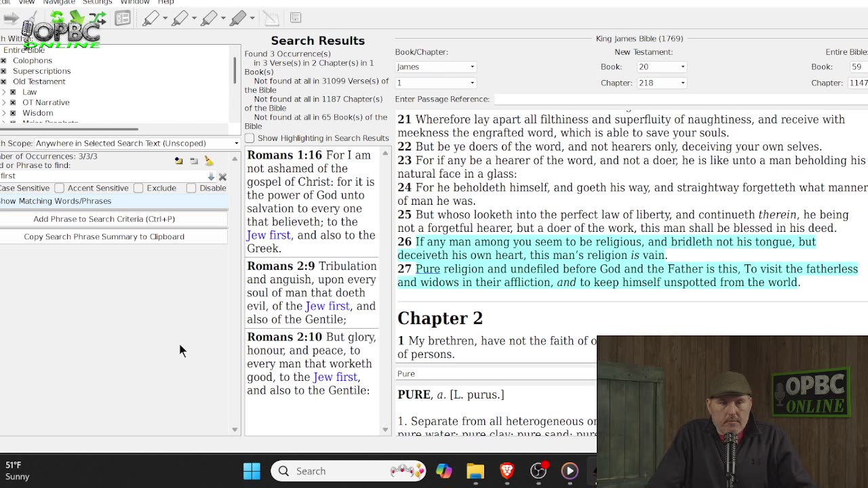The image size is (868, 488).
Task: Open the Help menu
Action: [165, 2]
